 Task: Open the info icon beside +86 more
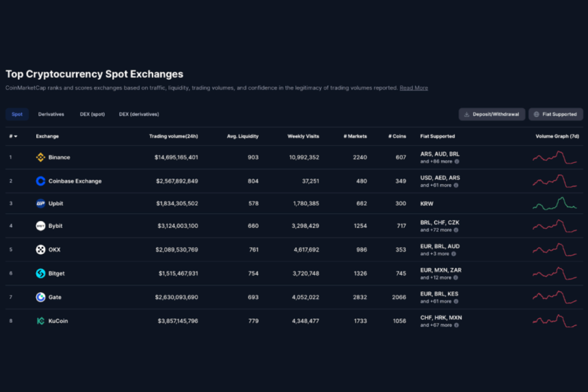[x=457, y=161]
